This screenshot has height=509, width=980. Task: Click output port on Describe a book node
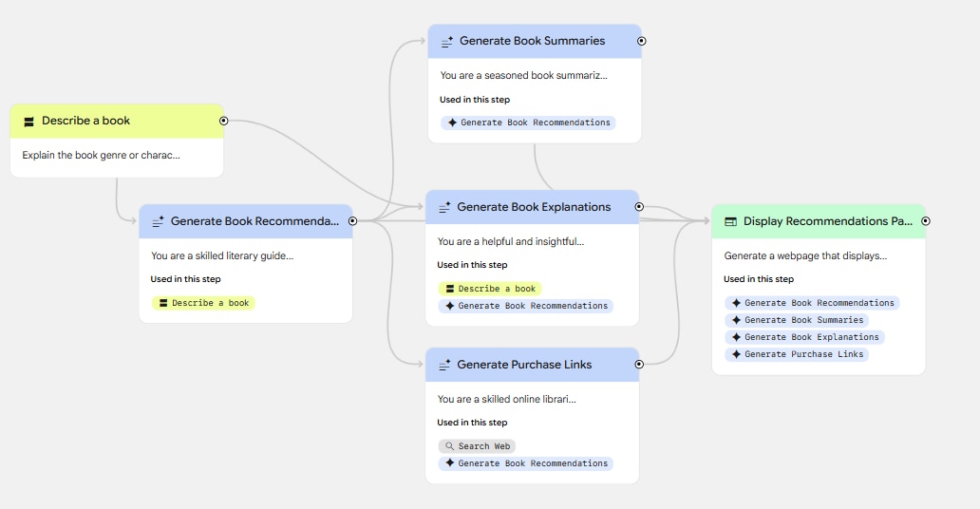[224, 121]
